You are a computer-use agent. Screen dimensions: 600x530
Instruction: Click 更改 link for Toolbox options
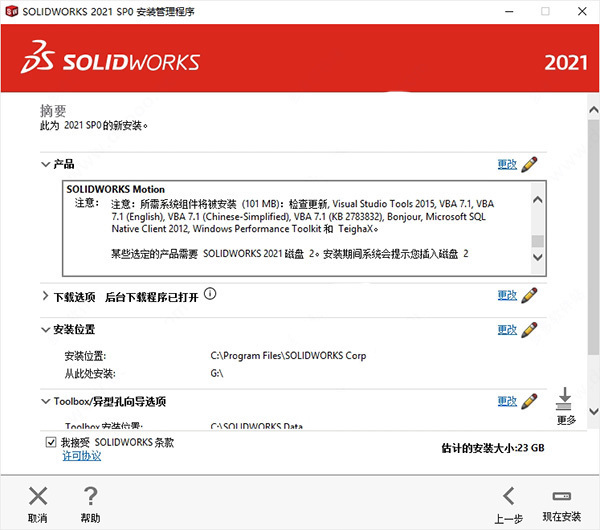pyautogui.click(x=507, y=401)
